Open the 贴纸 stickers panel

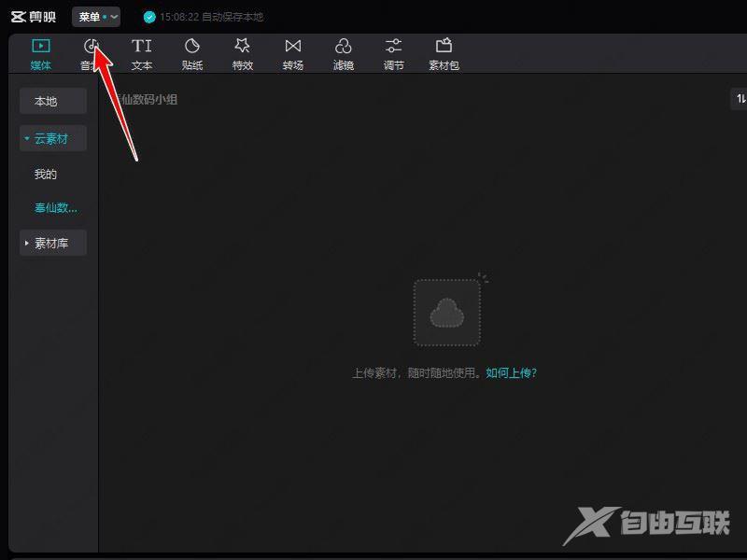tap(192, 54)
